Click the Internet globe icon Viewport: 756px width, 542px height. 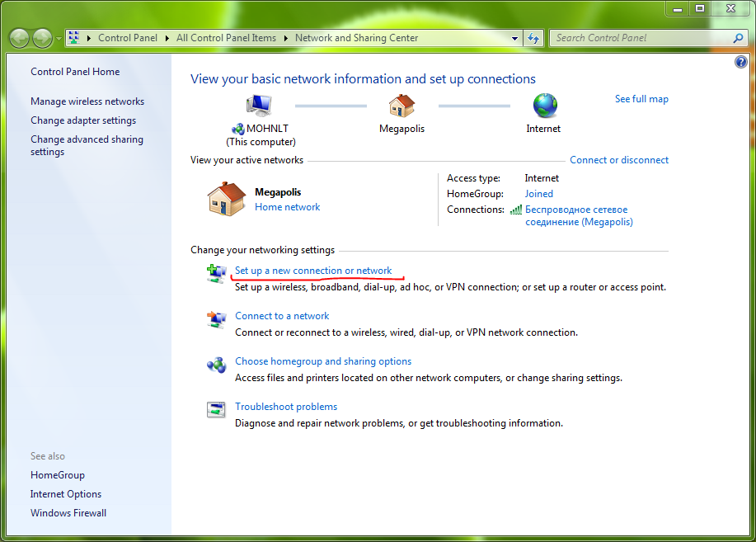544,106
